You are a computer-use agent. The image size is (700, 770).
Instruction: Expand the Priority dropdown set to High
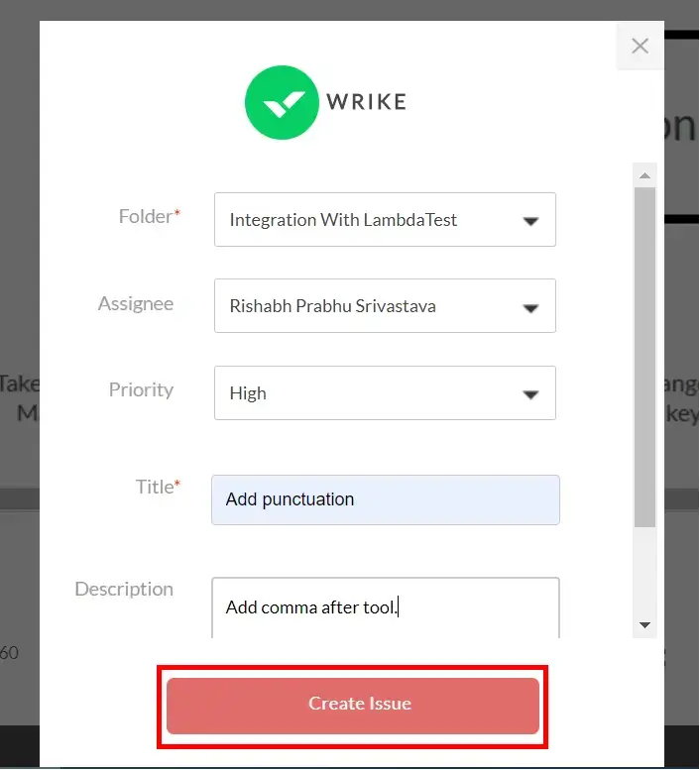(x=367, y=393)
